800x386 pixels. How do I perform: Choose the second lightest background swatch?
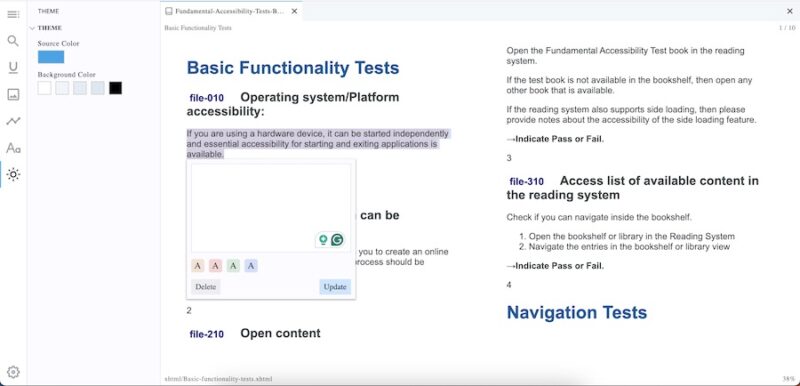[x=62, y=88]
